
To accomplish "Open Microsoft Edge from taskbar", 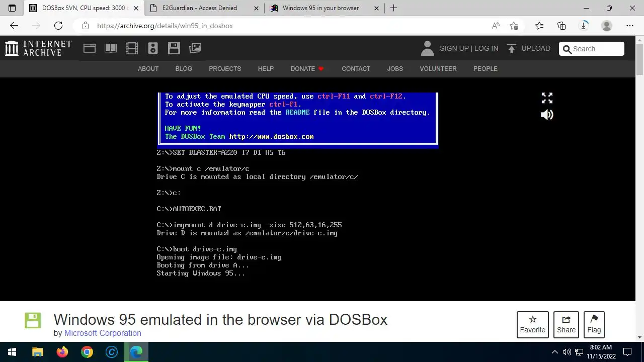I will point(136,352).
